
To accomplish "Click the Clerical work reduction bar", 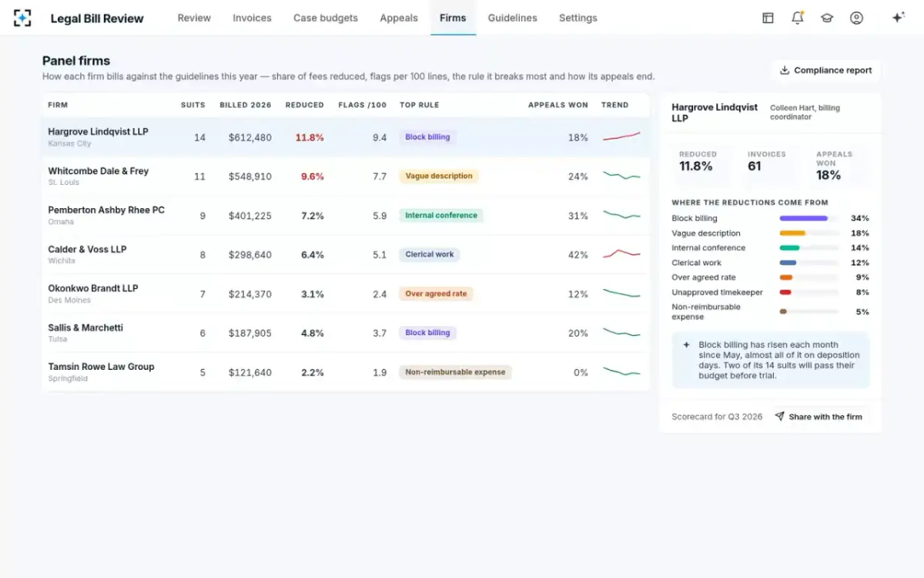I will pyautogui.click(x=808, y=263).
